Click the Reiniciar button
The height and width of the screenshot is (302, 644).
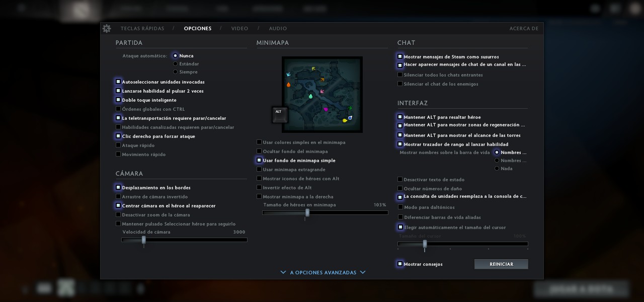pos(501,264)
